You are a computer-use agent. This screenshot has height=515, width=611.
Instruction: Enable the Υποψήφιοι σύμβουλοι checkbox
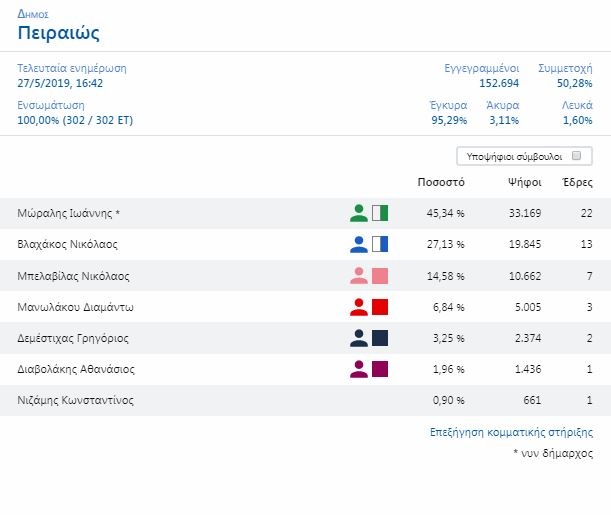(576, 156)
